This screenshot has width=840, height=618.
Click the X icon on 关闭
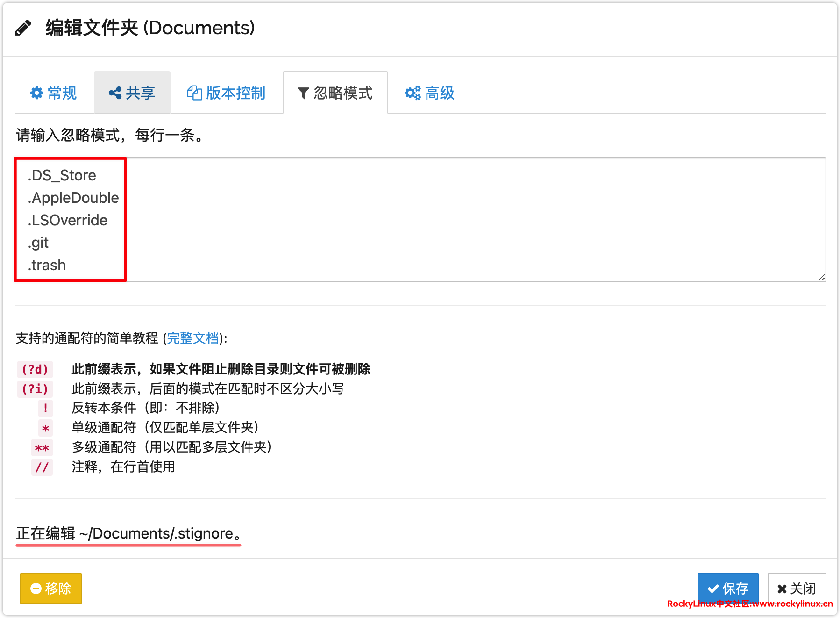coord(782,589)
